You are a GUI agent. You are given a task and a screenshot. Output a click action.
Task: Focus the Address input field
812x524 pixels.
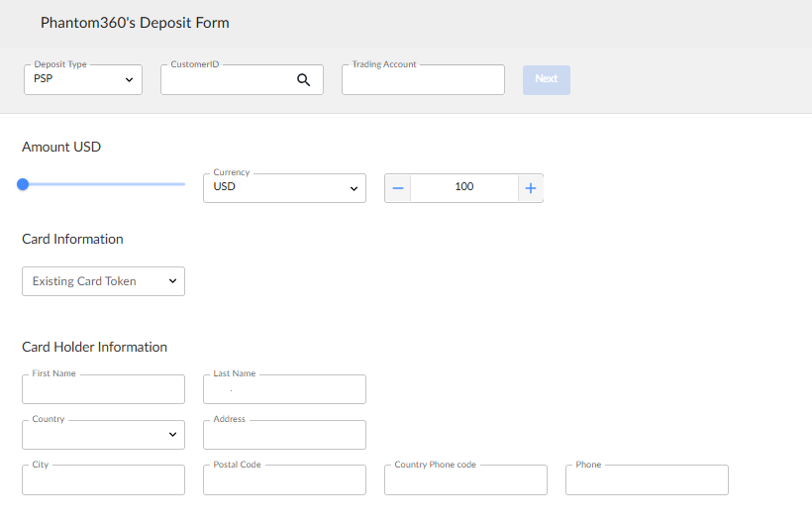pyautogui.click(x=284, y=435)
